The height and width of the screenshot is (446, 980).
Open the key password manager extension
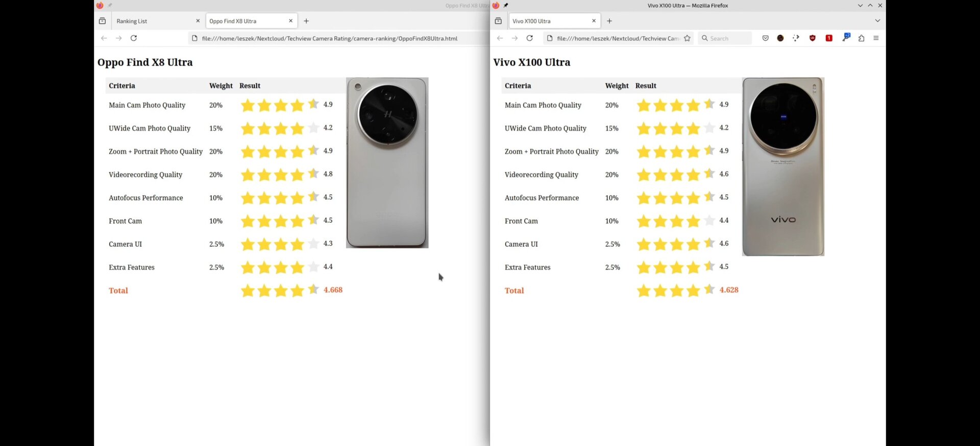[x=846, y=37]
